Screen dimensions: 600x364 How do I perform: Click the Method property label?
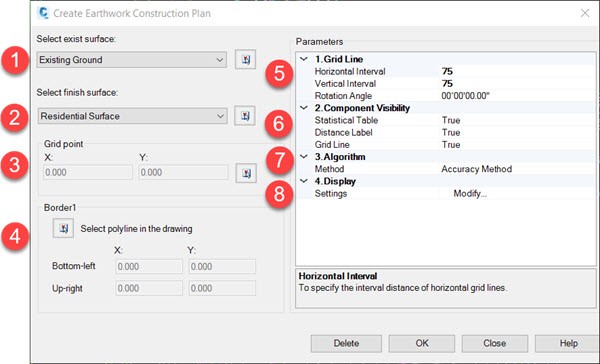tap(329, 169)
